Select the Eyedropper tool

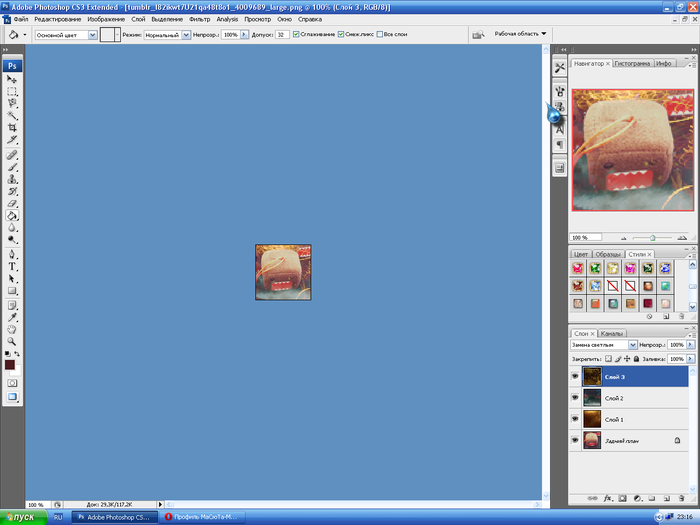(12, 318)
